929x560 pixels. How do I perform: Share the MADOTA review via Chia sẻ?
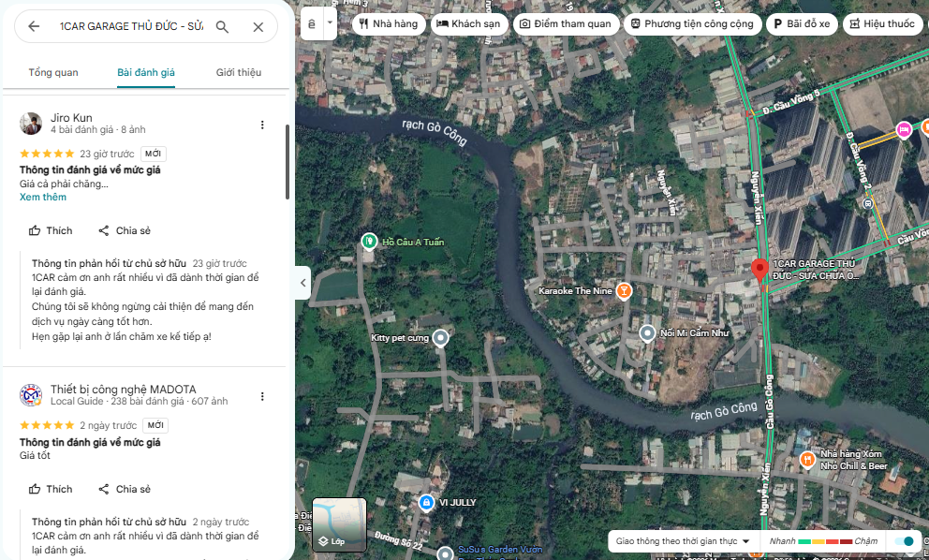pyautogui.click(x=125, y=489)
